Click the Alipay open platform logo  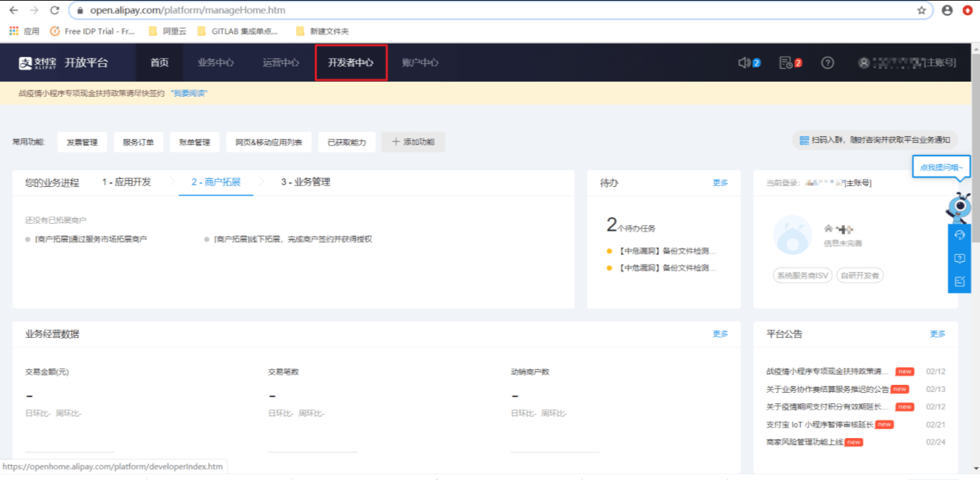[x=64, y=62]
